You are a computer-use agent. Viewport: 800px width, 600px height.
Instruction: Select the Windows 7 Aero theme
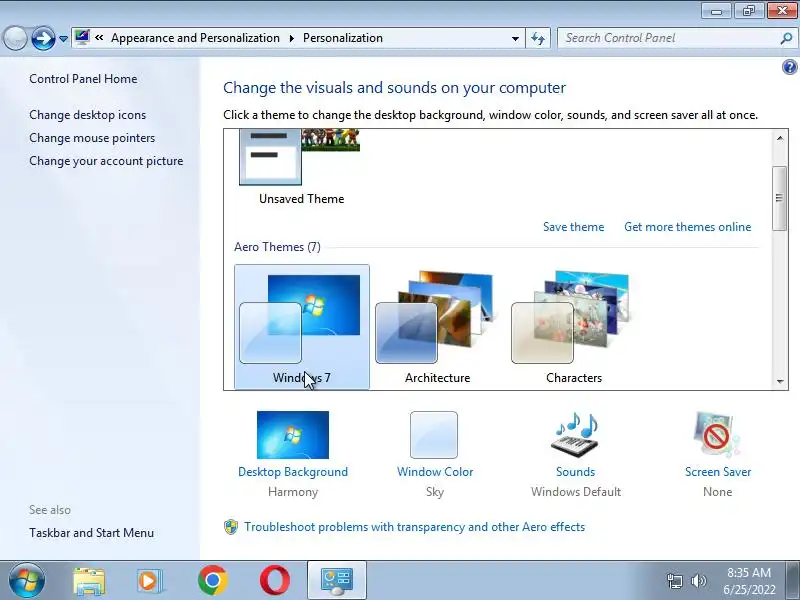(x=302, y=327)
